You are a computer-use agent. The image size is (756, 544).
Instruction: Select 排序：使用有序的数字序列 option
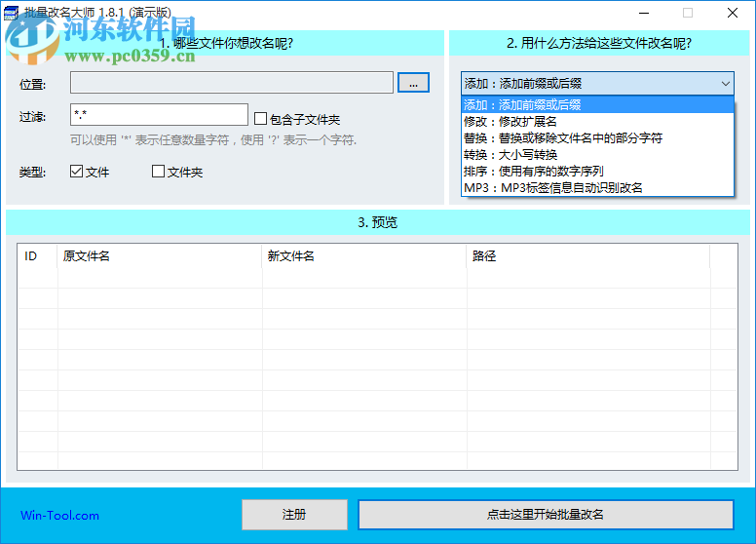coord(597,171)
